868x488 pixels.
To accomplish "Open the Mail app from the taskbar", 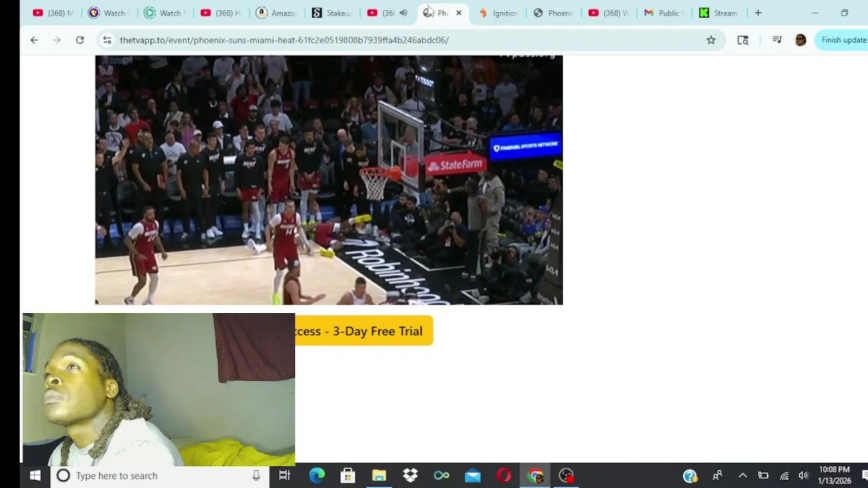I will tap(473, 476).
